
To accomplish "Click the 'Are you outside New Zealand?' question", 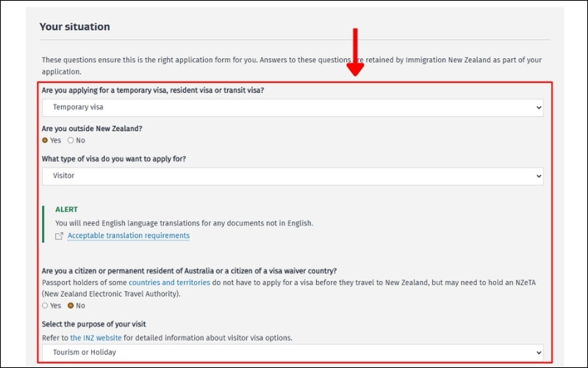I will point(92,128).
